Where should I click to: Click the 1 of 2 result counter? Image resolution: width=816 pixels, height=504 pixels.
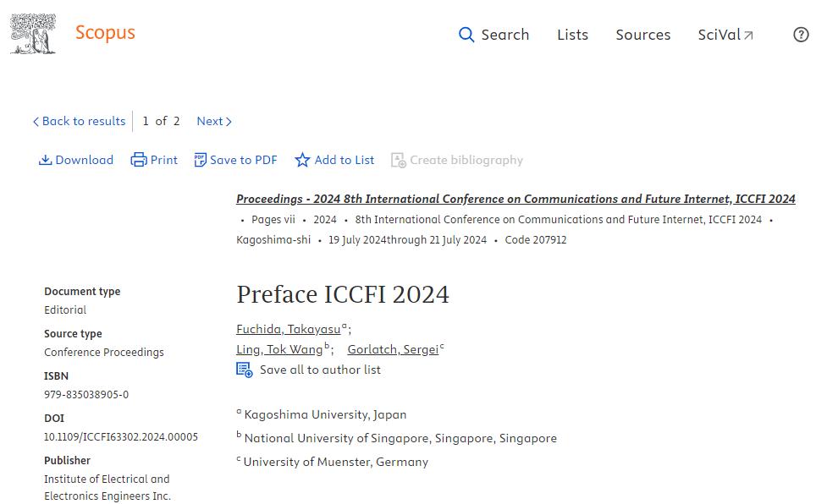coord(162,121)
